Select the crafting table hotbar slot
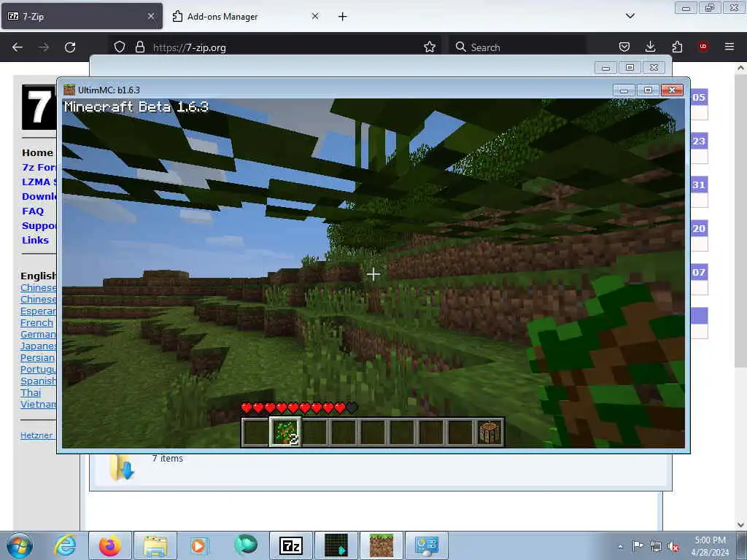Viewport: 747px width, 560px height. point(489,432)
